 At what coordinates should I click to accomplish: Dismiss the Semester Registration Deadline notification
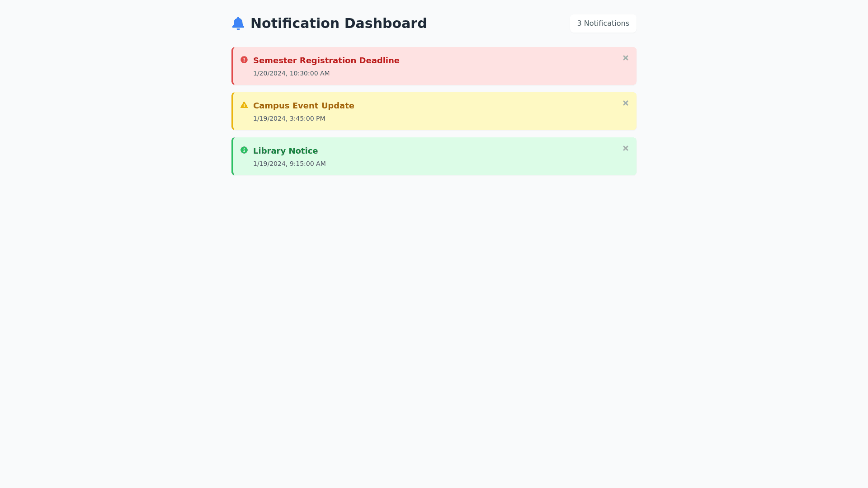point(626,58)
